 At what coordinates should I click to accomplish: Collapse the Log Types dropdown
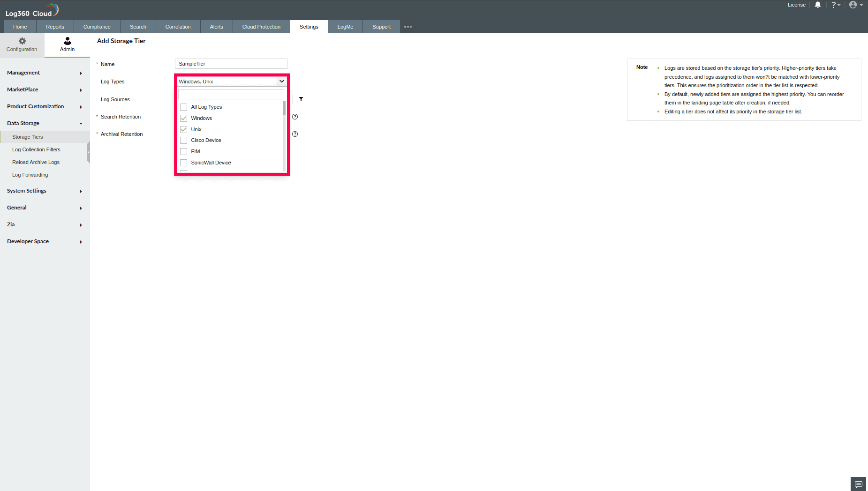(282, 81)
